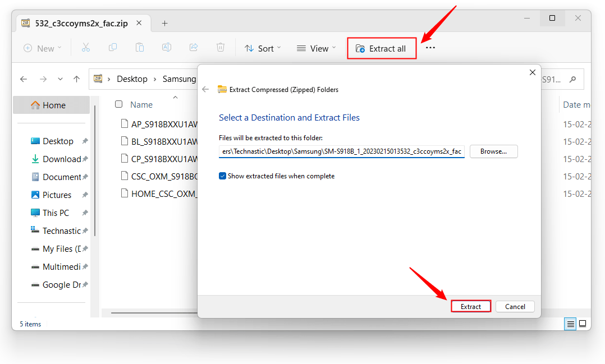This screenshot has width=605, height=364.
Task: Click the Rename icon in toolbar
Action: [x=167, y=48]
